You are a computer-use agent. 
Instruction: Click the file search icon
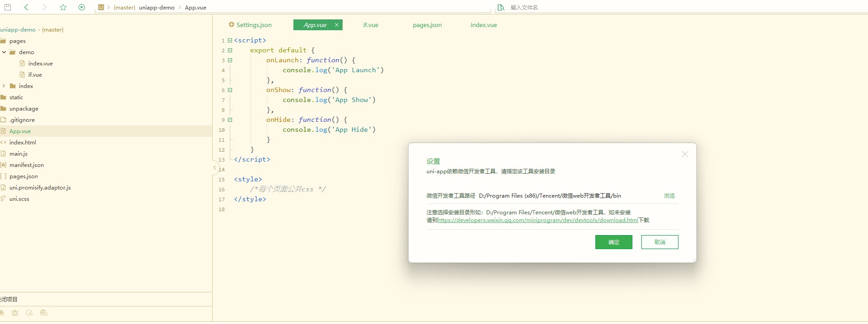pos(501,7)
